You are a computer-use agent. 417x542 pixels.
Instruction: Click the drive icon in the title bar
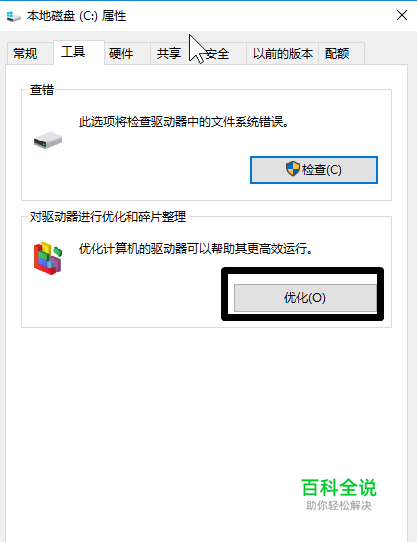point(13,16)
